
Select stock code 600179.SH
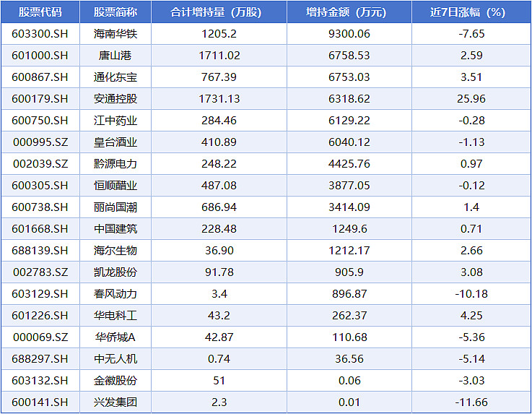[40, 99]
